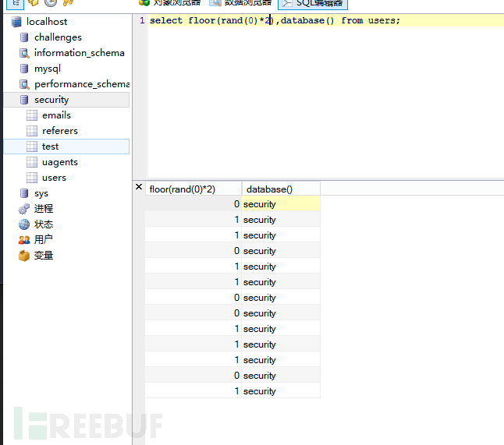This screenshot has height=445, width=504.
Task: Switch to the 数据浏览器 tab
Action: point(241,3)
